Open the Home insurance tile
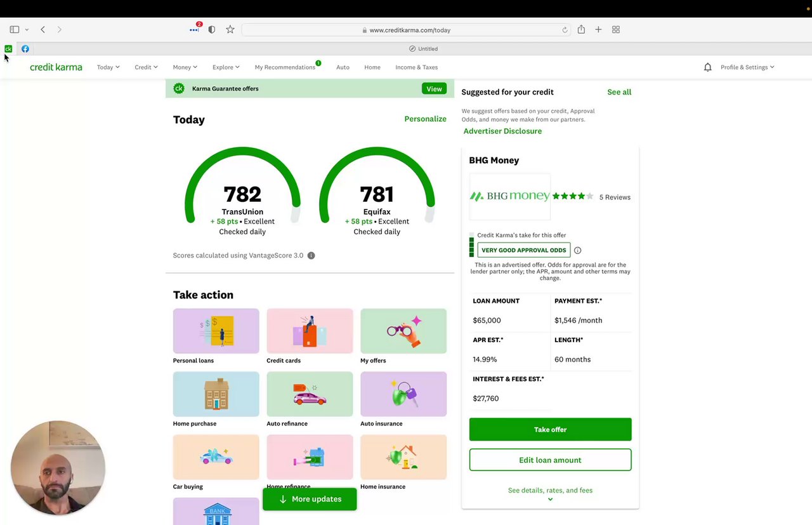This screenshot has width=812, height=525. point(403,462)
